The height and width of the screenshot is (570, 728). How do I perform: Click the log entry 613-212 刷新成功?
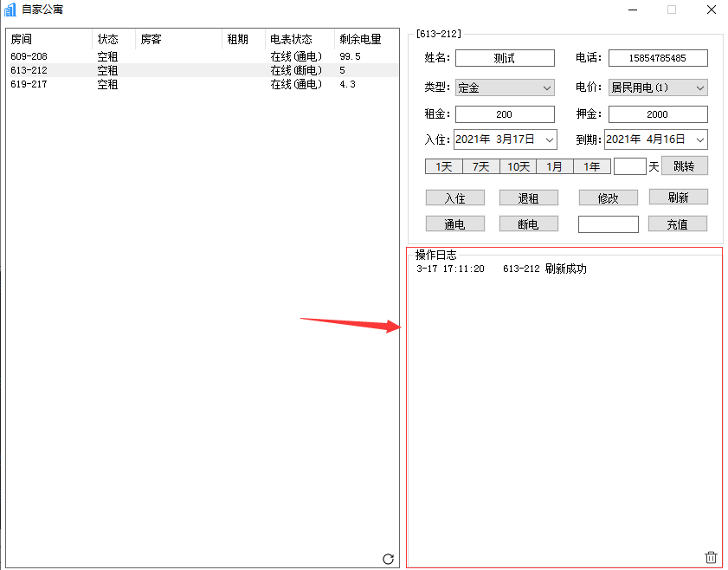pos(501,269)
